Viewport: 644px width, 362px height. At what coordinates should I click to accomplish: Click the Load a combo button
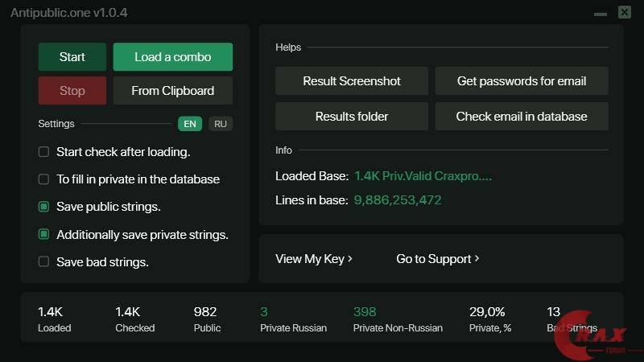point(173,56)
